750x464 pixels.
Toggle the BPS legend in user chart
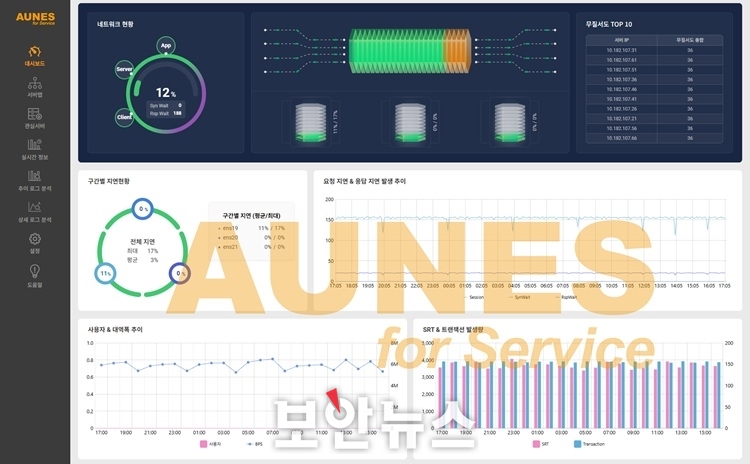point(254,443)
